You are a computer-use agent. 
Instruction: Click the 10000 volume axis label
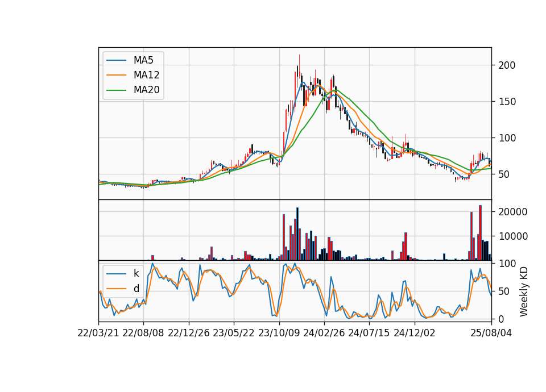point(512,236)
